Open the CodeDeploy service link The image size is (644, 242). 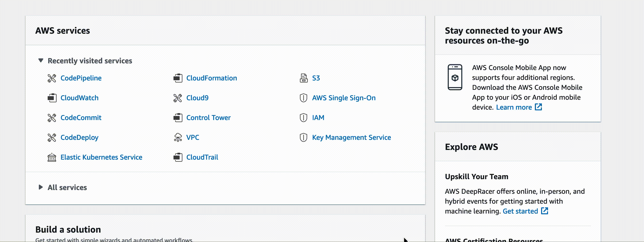(79, 137)
